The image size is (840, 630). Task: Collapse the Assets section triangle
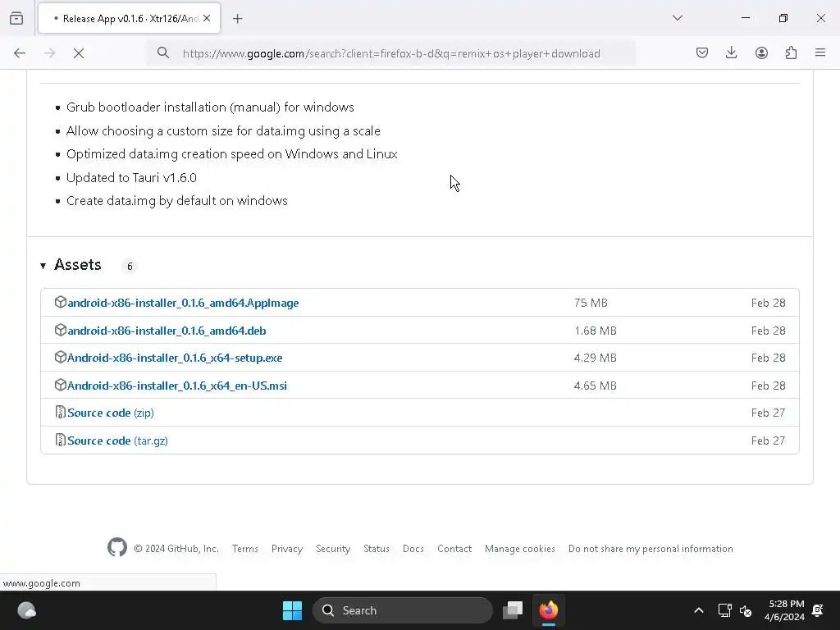coord(43,266)
